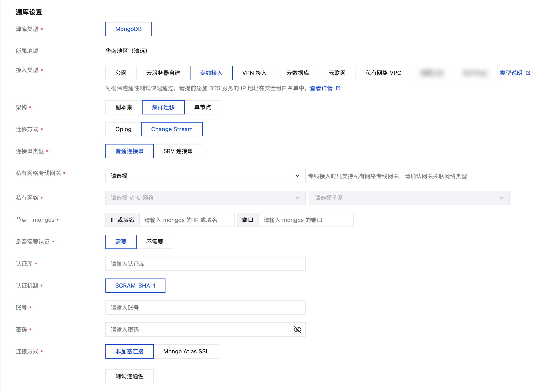Open the 私有网络专线网关 dropdown
This screenshot has width=546, height=392.
point(205,176)
